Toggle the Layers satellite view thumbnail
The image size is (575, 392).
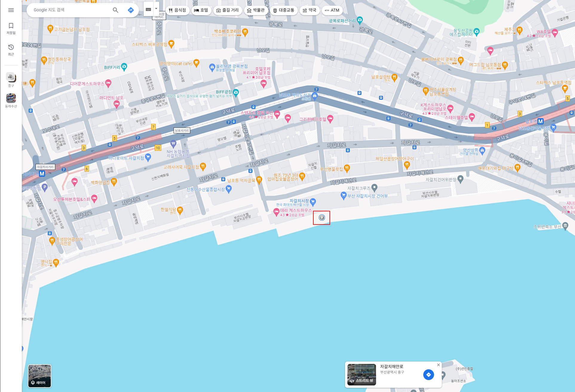click(40, 376)
